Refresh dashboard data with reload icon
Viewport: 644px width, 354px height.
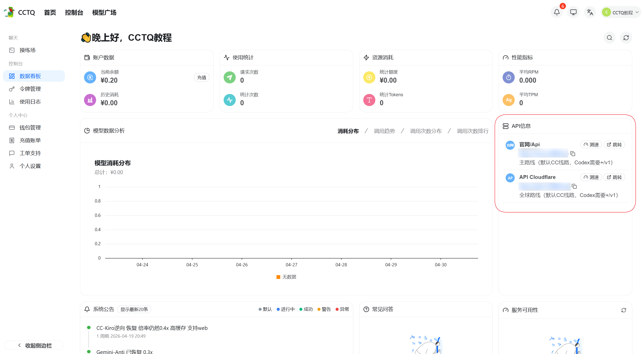tap(626, 38)
